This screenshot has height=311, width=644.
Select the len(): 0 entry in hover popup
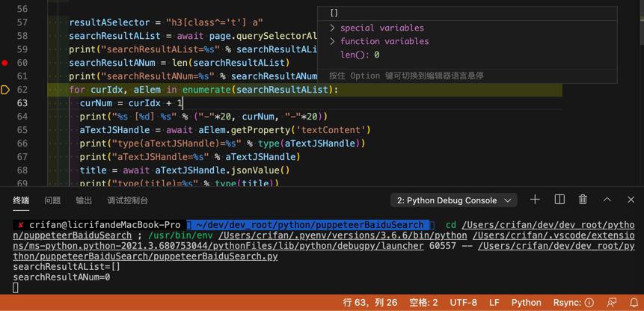pyautogui.click(x=360, y=55)
